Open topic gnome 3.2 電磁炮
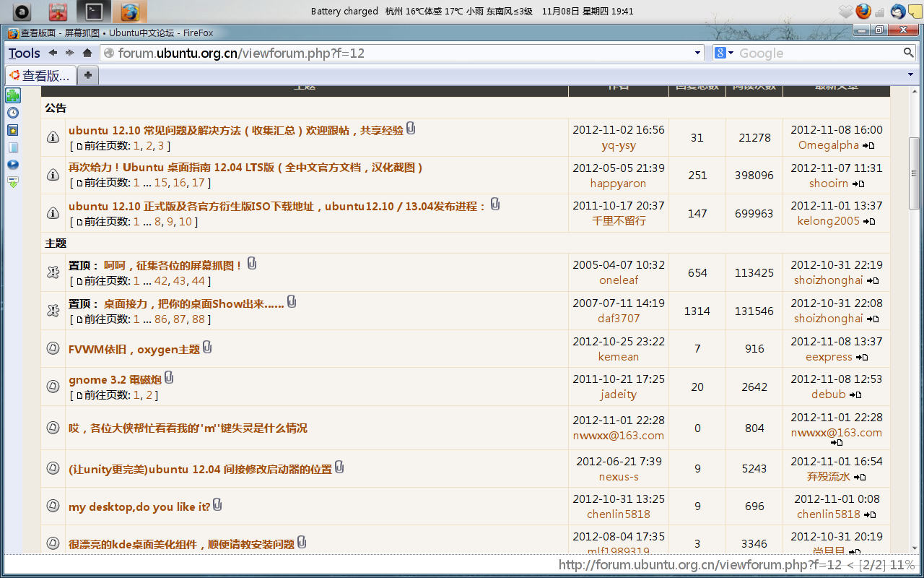Viewport: 924px width, 578px height. click(x=115, y=380)
